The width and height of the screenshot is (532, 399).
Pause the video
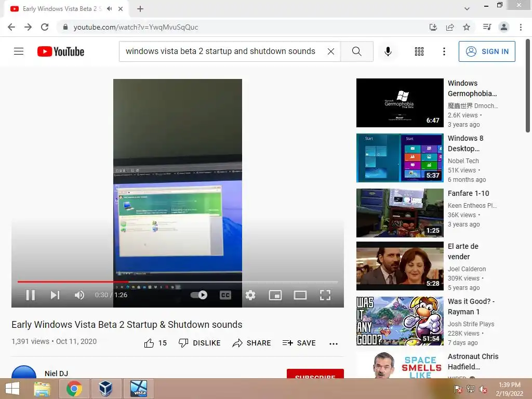(x=31, y=295)
